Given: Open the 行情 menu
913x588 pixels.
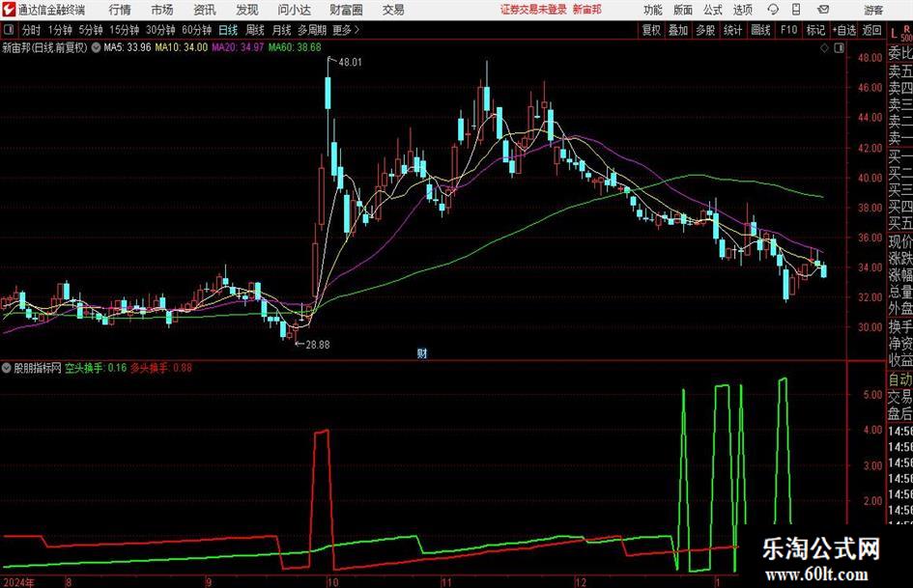Looking at the screenshot, I should pyautogui.click(x=120, y=10).
